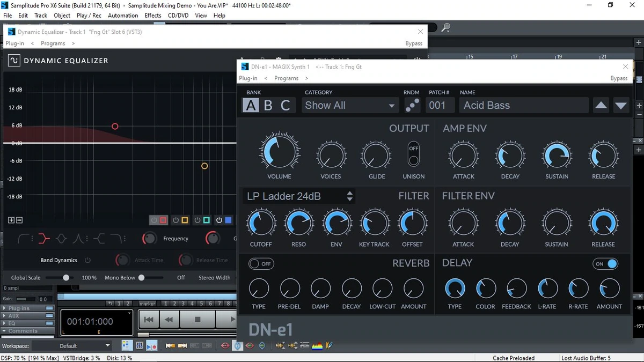Go to next patch with down arrow

tap(621, 106)
